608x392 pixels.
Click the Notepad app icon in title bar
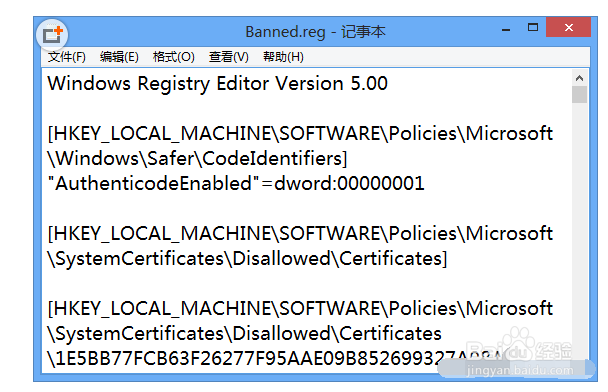click(x=52, y=35)
